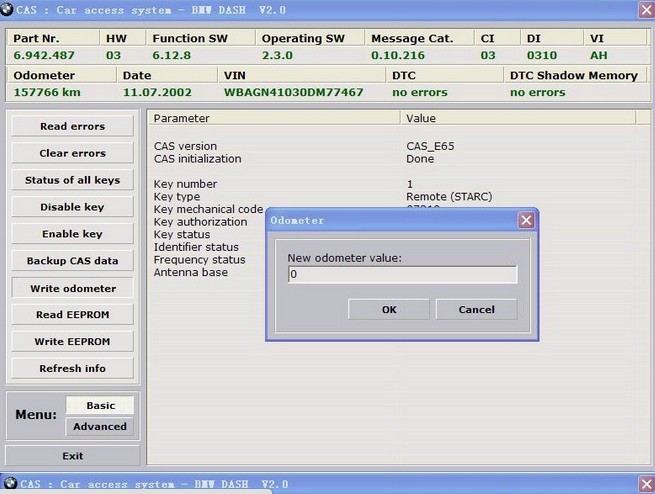Click the Clear errors button
Image resolution: width=655 pixels, height=494 pixels.
click(73, 153)
